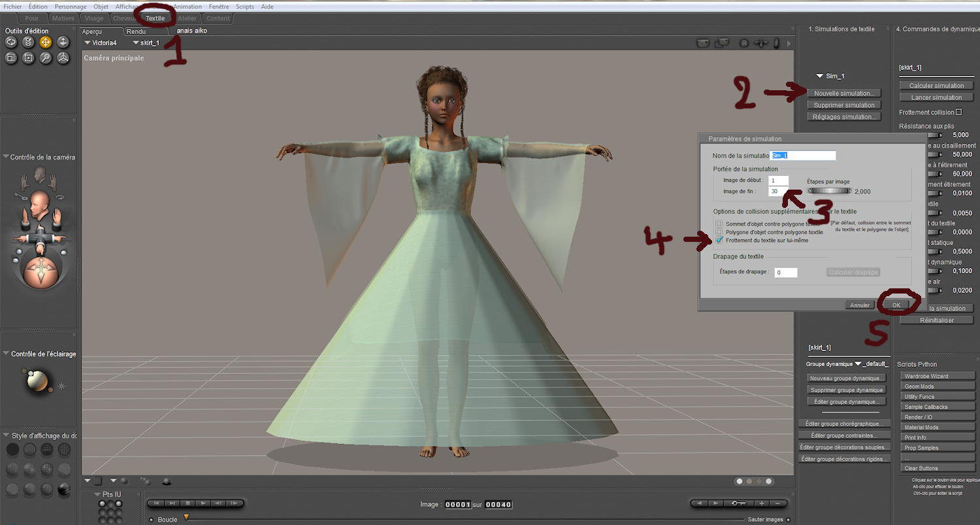Add a keyframe with plus button
Screen dimensions: 980x525
[x=762, y=503]
